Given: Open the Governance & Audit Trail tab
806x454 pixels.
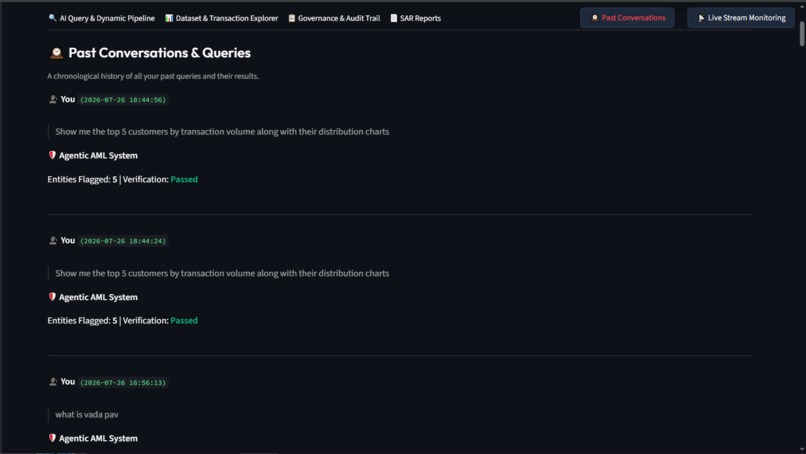Looking at the screenshot, I should click(x=334, y=18).
